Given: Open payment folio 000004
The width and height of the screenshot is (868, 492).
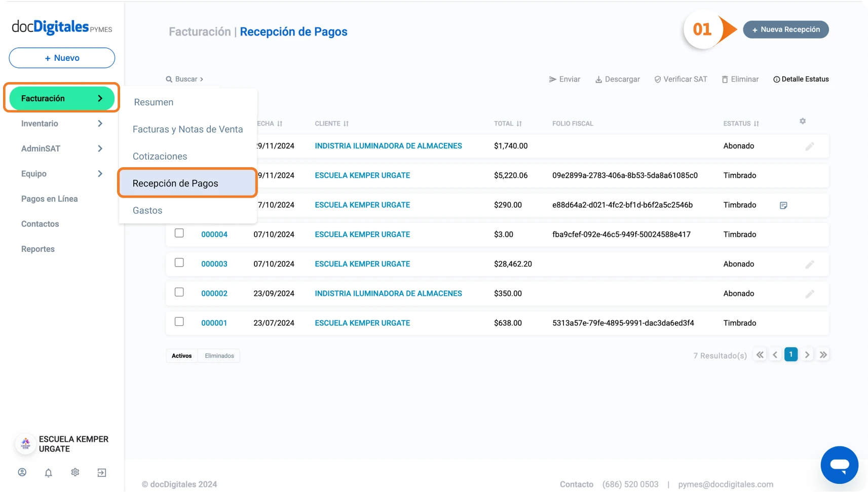Looking at the screenshot, I should coord(214,235).
